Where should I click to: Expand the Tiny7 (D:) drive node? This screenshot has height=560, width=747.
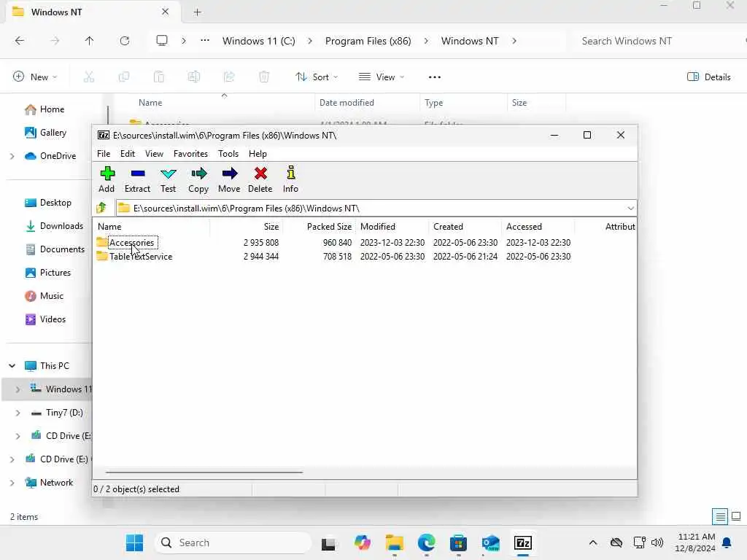18,413
